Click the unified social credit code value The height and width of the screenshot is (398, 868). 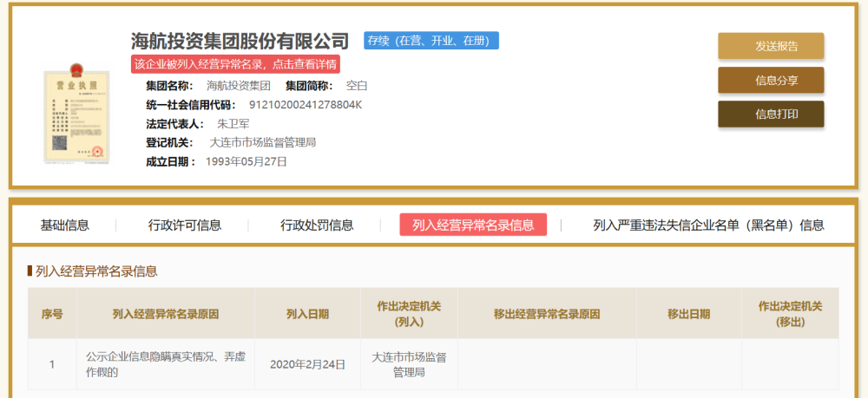coord(306,105)
